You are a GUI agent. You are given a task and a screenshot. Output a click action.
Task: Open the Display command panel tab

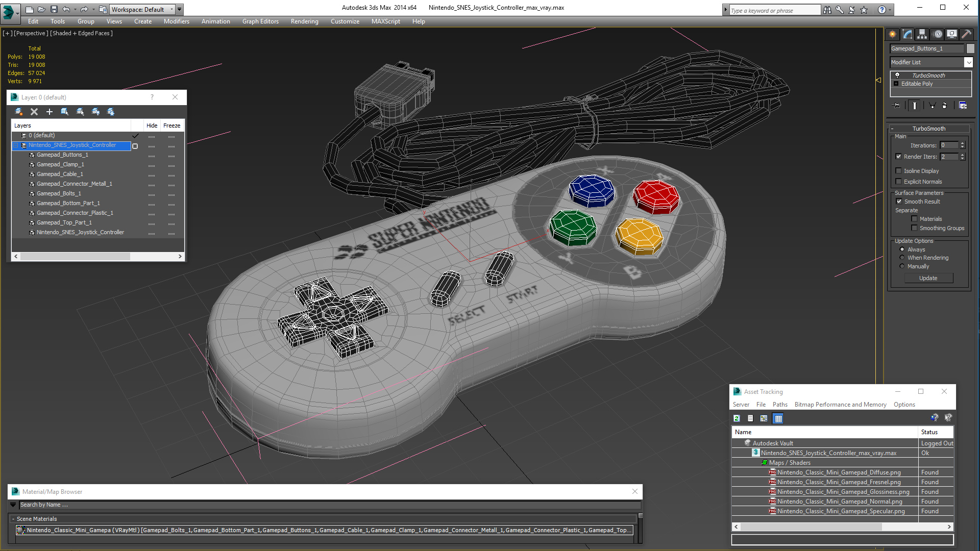[x=952, y=34]
